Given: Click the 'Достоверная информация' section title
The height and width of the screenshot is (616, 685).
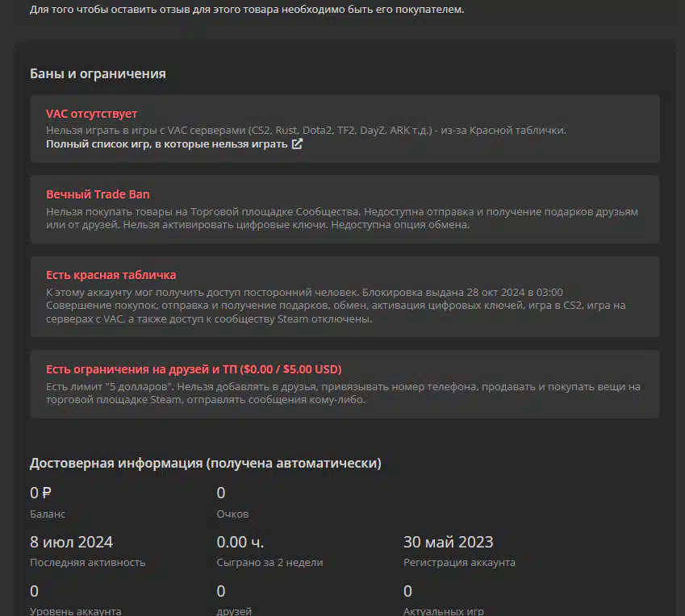Looking at the screenshot, I should [205, 463].
